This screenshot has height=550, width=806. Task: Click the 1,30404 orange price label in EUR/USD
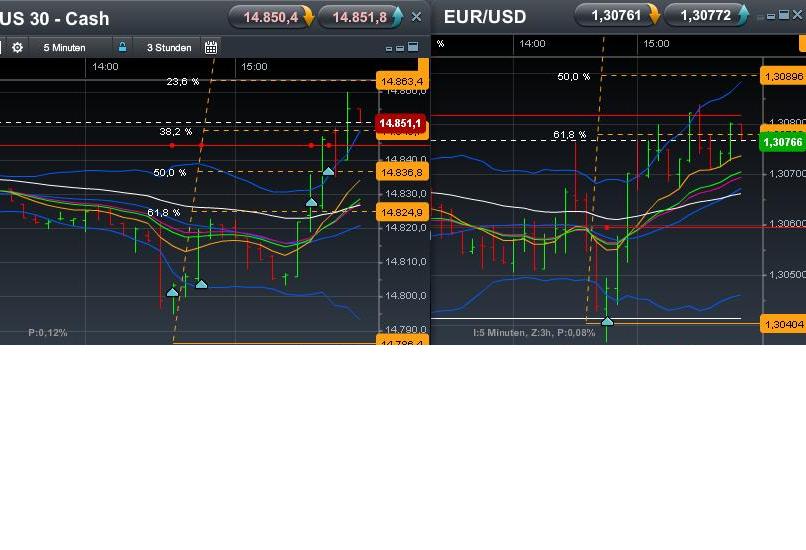pyautogui.click(x=783, y=324)
